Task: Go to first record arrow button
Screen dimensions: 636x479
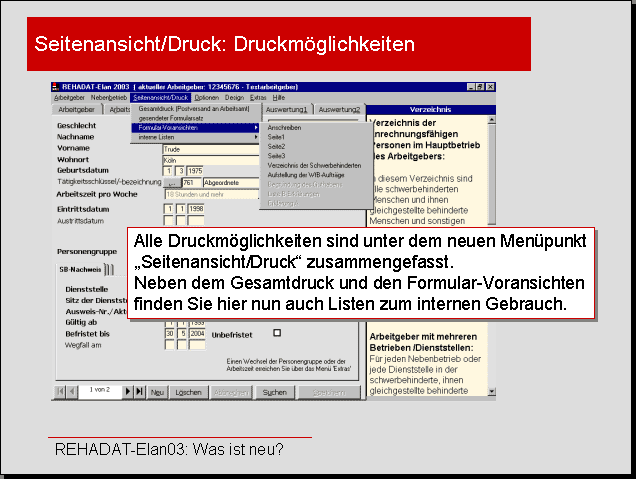Action: (58, 392)
